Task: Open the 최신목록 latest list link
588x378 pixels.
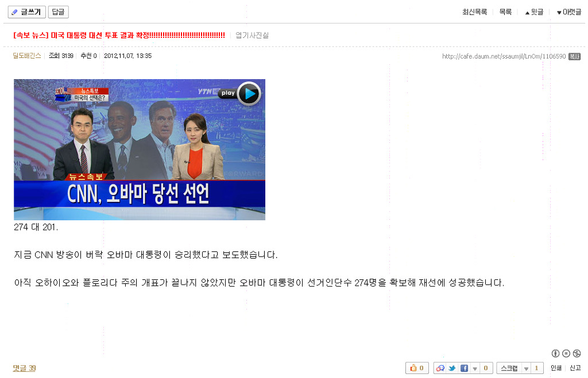Action: (x=474, y=12)
